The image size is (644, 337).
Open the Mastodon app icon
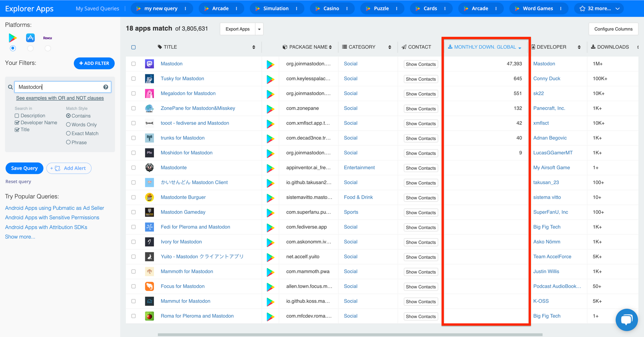click(149, 64)
